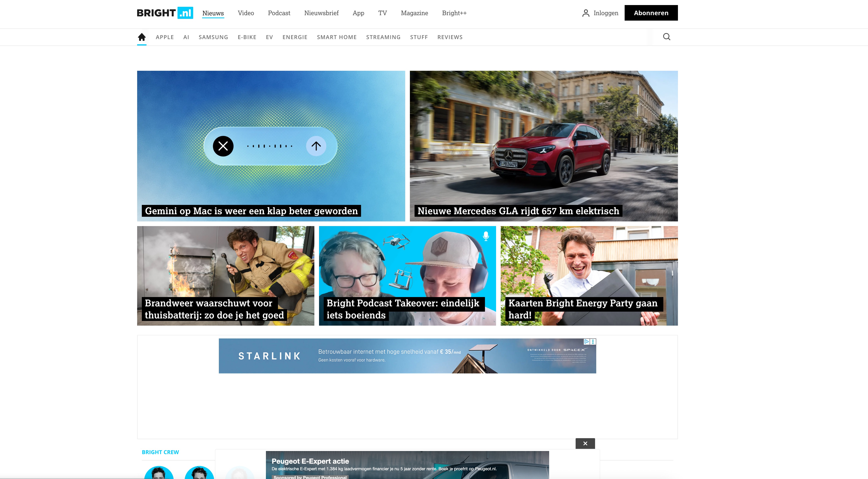Click the Peugeot E-Expert actie ad
This screenshot has width=868, height=479.
click(x=407, y=465)
